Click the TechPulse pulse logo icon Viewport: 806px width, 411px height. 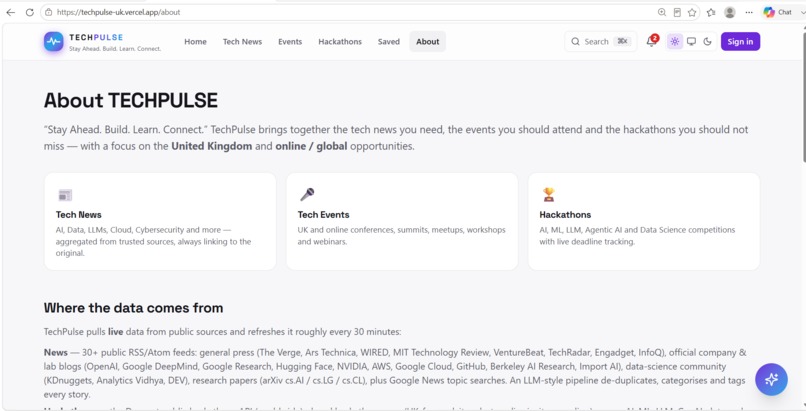[53, 42]
